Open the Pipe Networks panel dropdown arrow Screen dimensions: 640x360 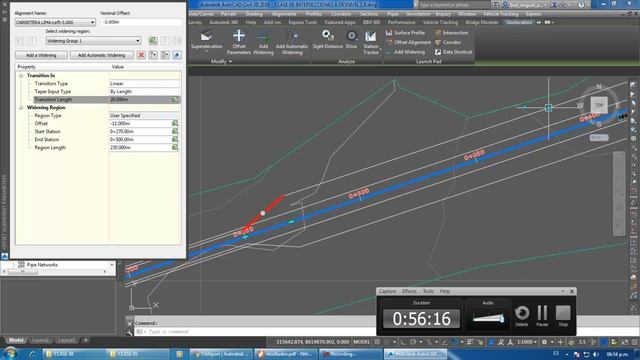(x=111, y=265)
